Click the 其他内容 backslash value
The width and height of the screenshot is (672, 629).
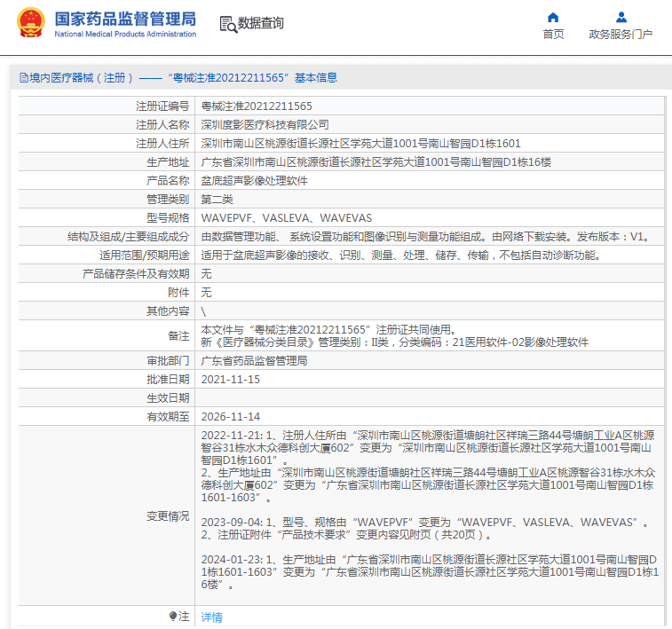point(203,311)
